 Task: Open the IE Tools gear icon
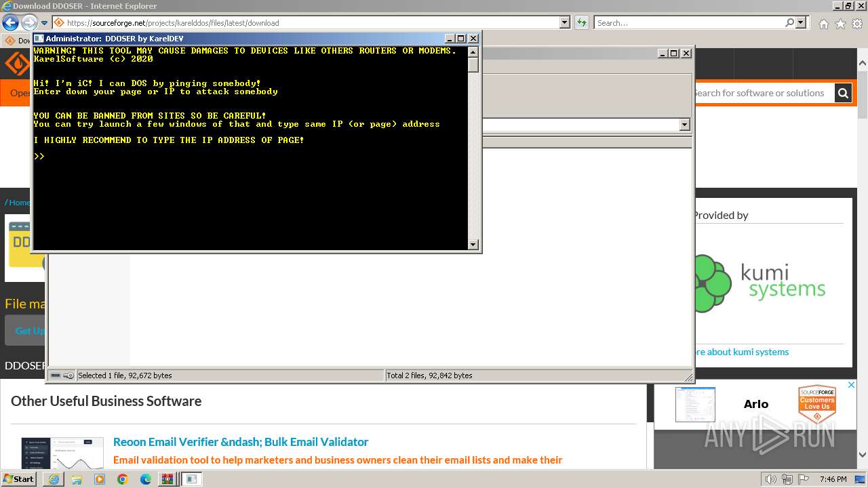(x=857, y=24)
